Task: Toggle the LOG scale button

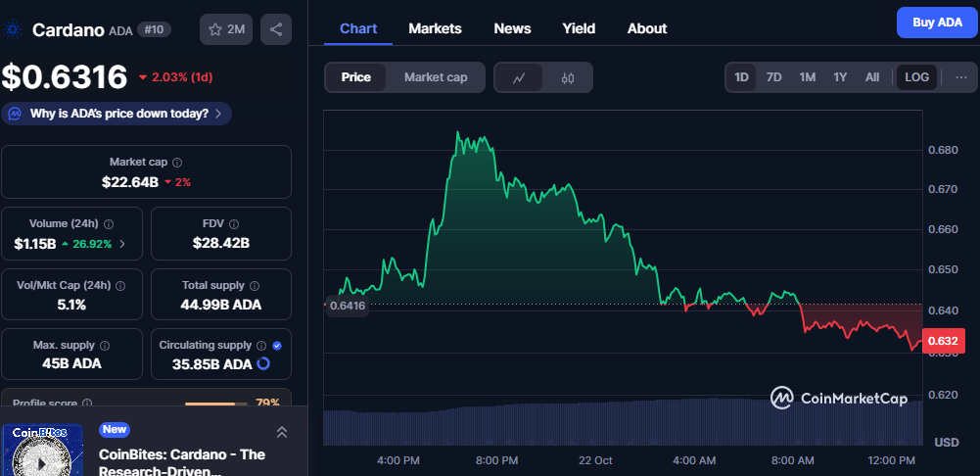Action: (917, 77)
